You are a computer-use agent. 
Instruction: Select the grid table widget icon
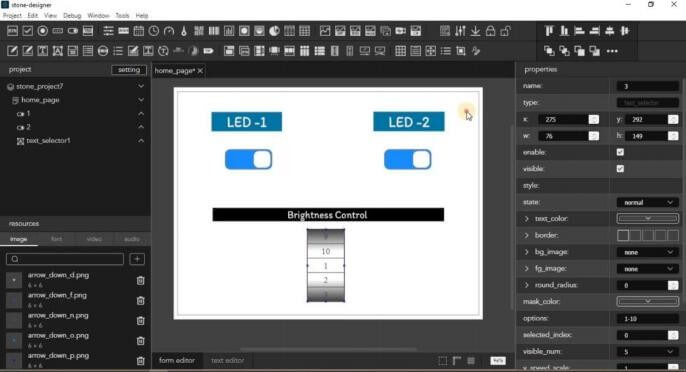[x=400, y=51]
